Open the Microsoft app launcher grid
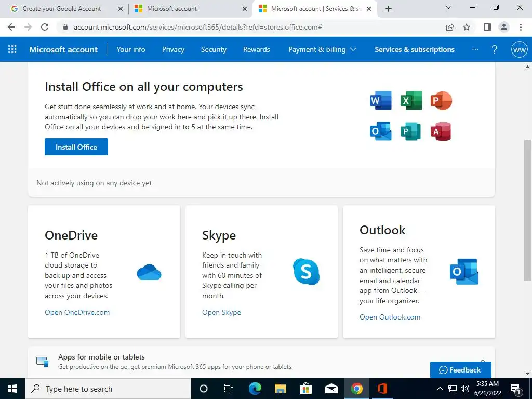Screen dimensions: 532x399 pyautogui.click(x=12, y=49)
